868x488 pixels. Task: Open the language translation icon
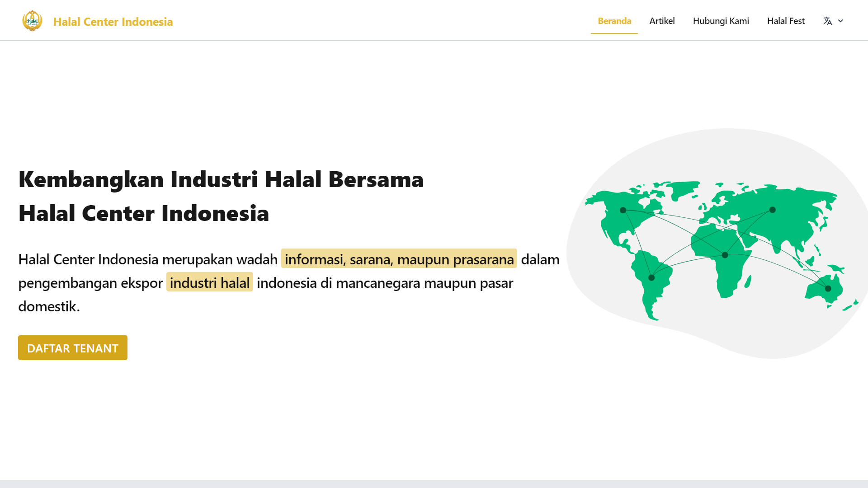[x=827, y=21]
